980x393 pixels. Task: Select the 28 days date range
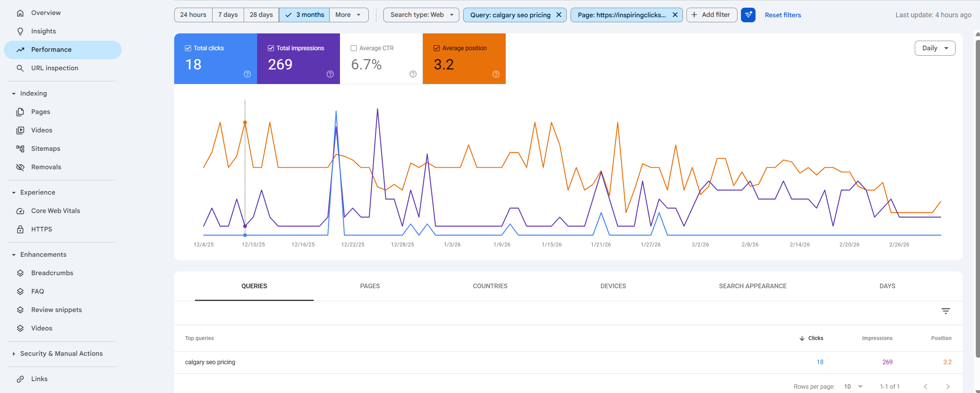(261, 15)
